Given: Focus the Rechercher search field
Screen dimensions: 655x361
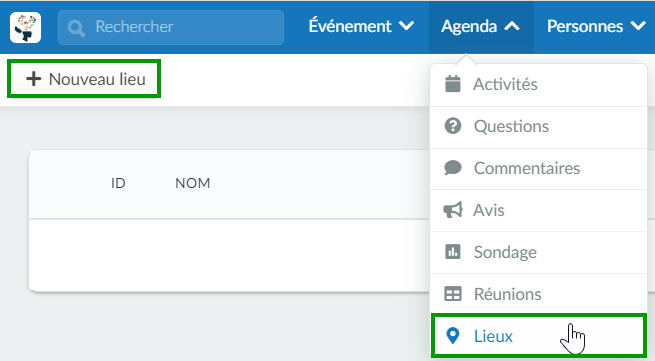Looking at the screenshot, I should 171,28.
